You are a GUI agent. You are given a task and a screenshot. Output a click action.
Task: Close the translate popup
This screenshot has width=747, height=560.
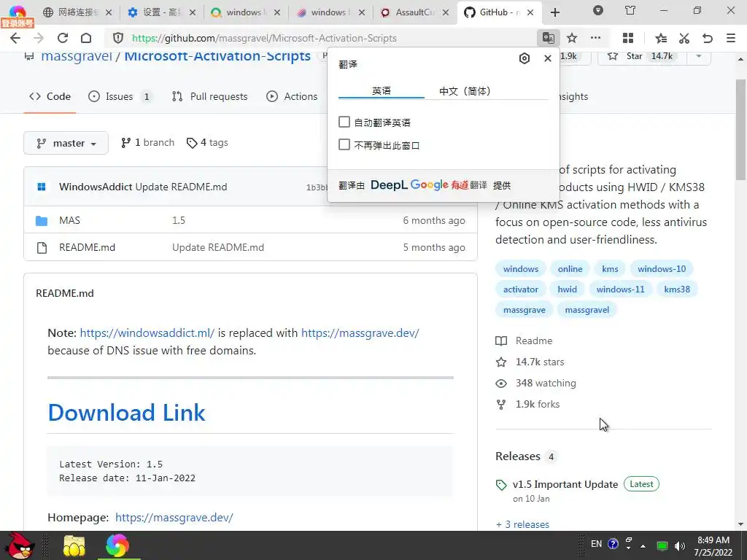coord(547,58)
